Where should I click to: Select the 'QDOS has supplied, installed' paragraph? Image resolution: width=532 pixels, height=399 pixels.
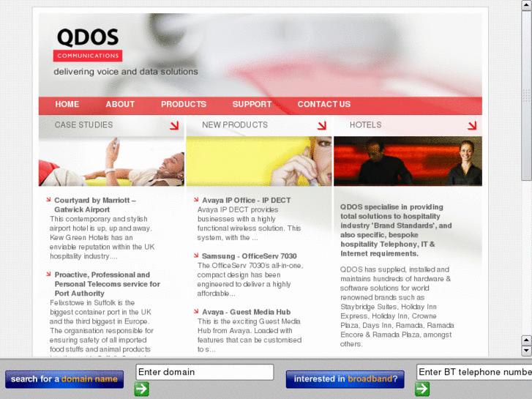point(397,307)
